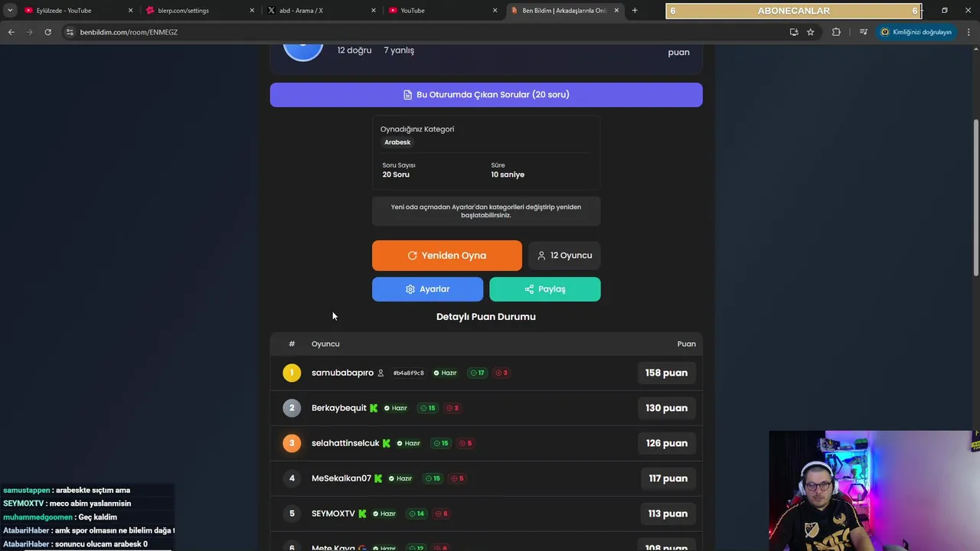Click the Arabesk category tag
980x551 pixels.
point(397,142)
